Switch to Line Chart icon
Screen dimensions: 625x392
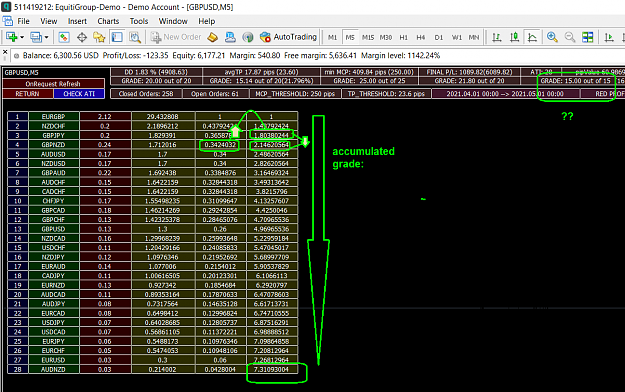tap(532, 37)
